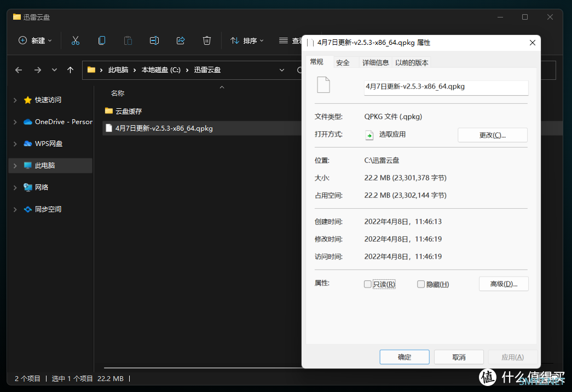Click the Delete trash can icon
572x392 pixels.
coord(207,40)
